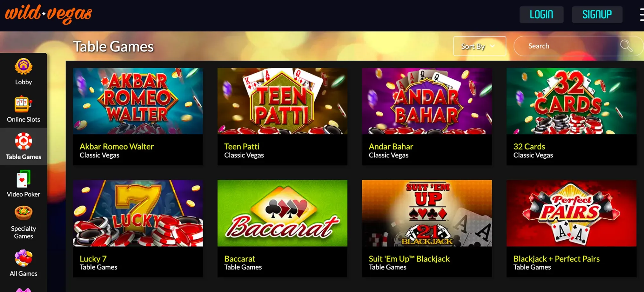This screenshot has height=292, width=644.
Task: Click the Suit 'Em Up Blackjack title link
Action: pos(409,259)
